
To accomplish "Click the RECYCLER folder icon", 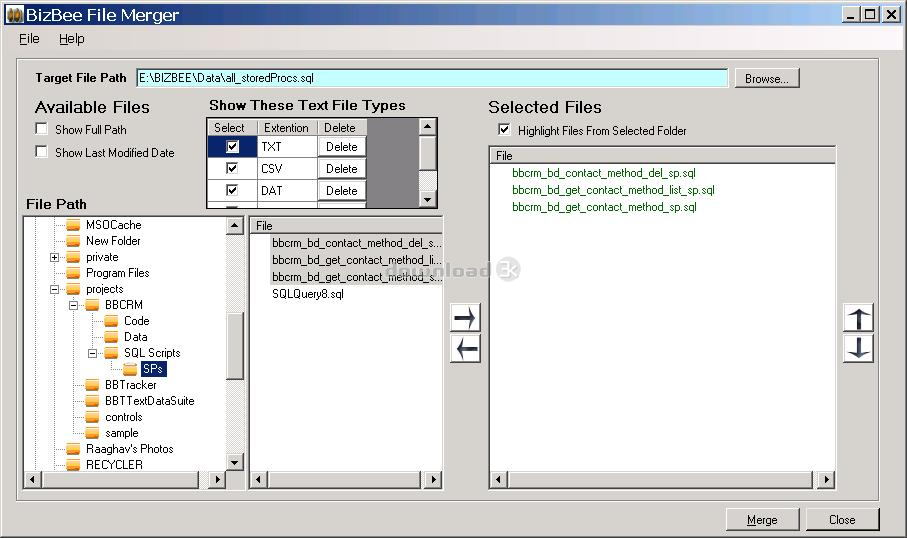I will click(x=73, y=465).
